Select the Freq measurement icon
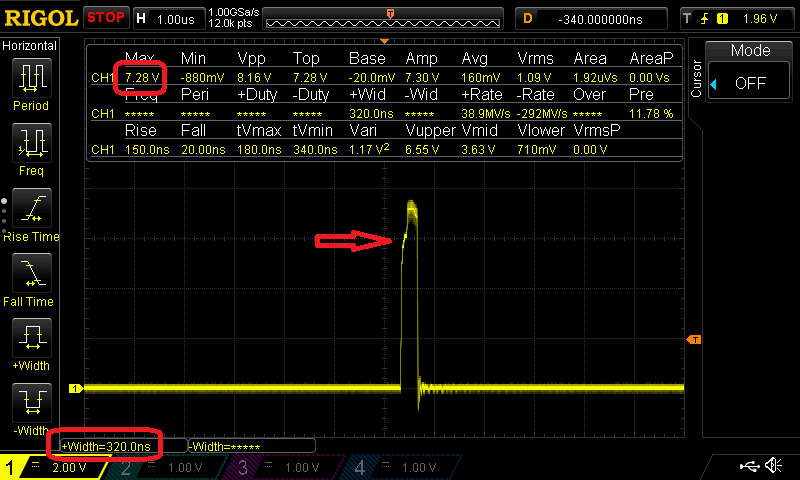 (x=31, y=143)
